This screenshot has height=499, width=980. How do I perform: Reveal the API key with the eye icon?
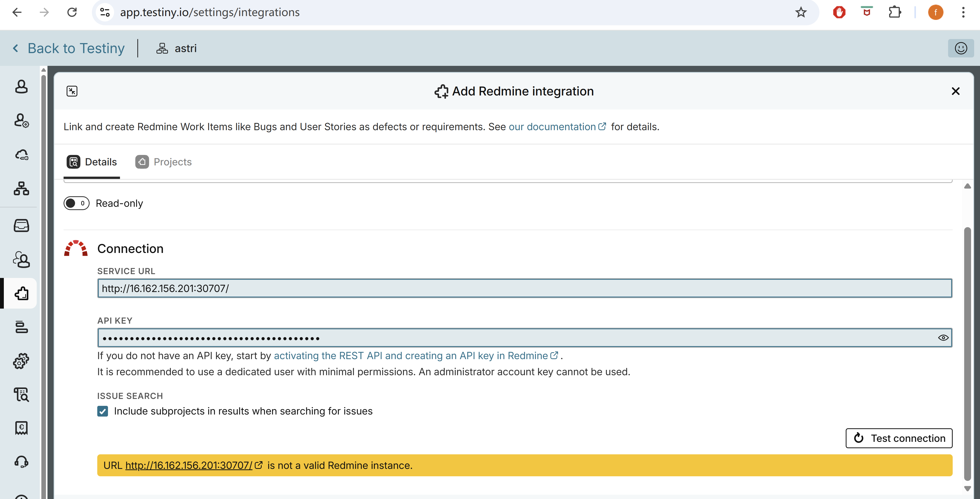943,338
